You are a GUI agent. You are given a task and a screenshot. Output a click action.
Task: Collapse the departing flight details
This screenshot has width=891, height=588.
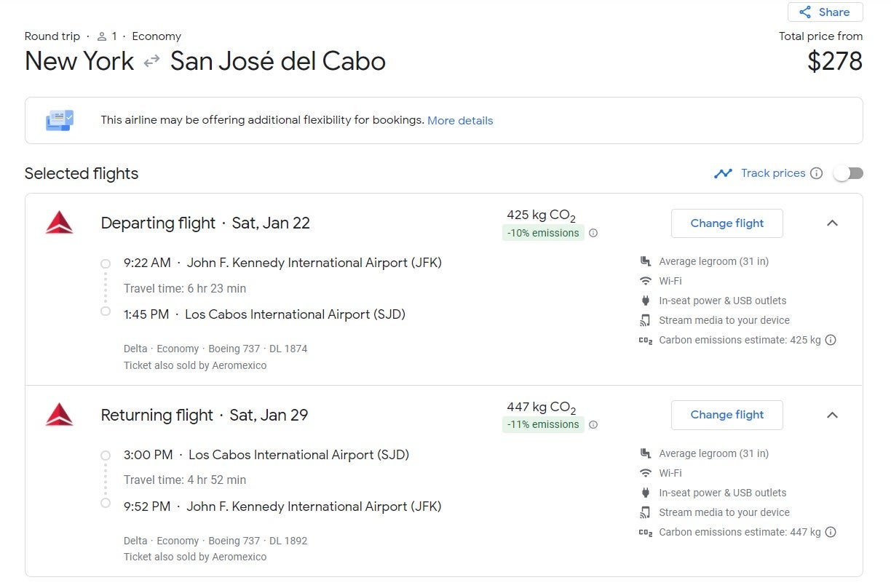point(832,223)
